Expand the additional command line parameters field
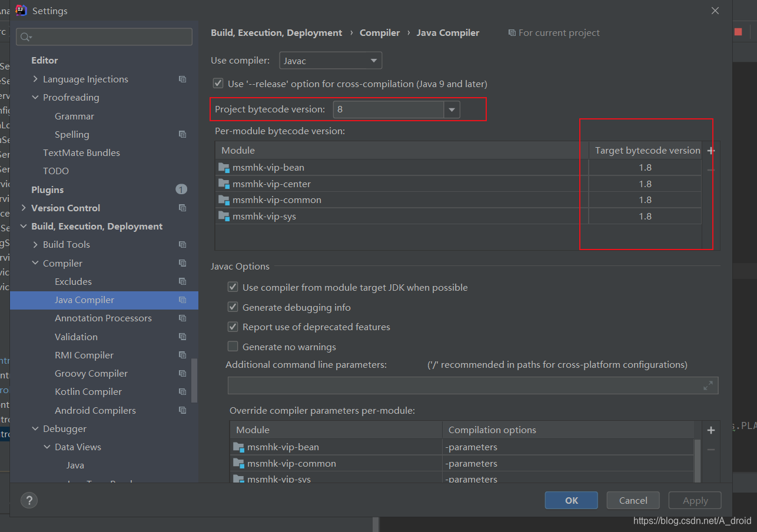 click(x=708, y=385)
